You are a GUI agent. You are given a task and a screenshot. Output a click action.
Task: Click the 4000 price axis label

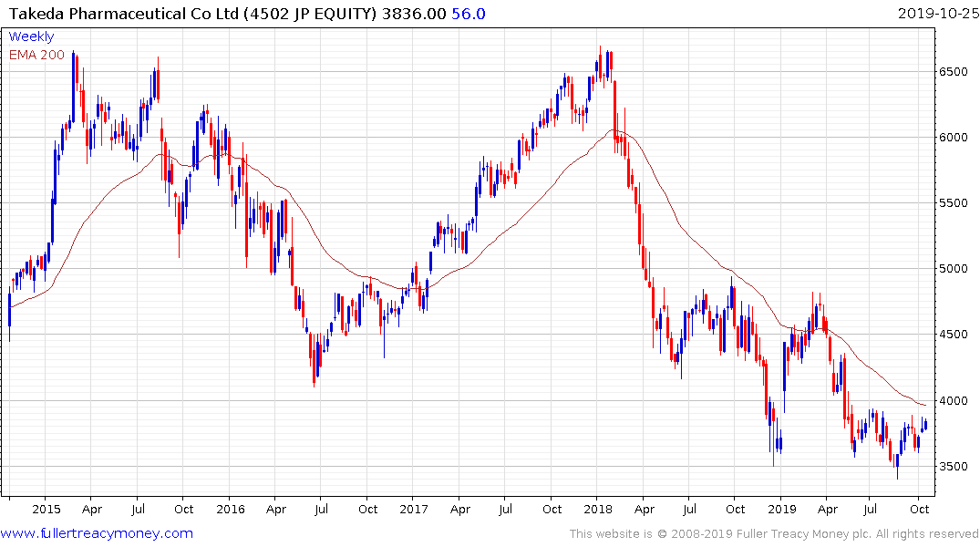954,401
